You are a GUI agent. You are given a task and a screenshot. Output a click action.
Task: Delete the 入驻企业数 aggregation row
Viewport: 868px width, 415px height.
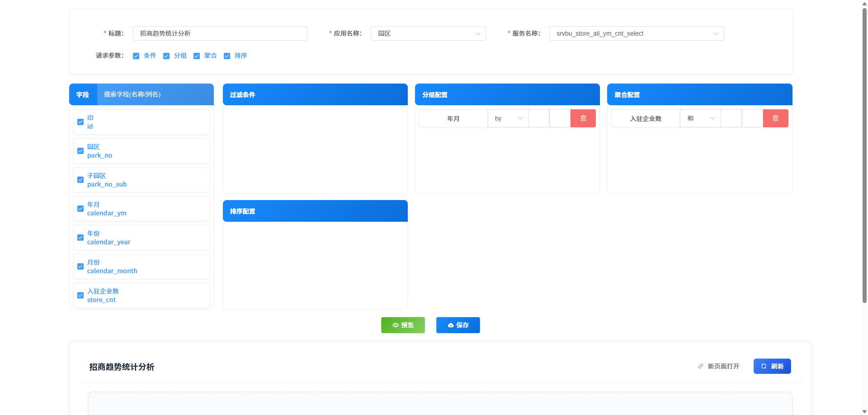pos(775,118)
